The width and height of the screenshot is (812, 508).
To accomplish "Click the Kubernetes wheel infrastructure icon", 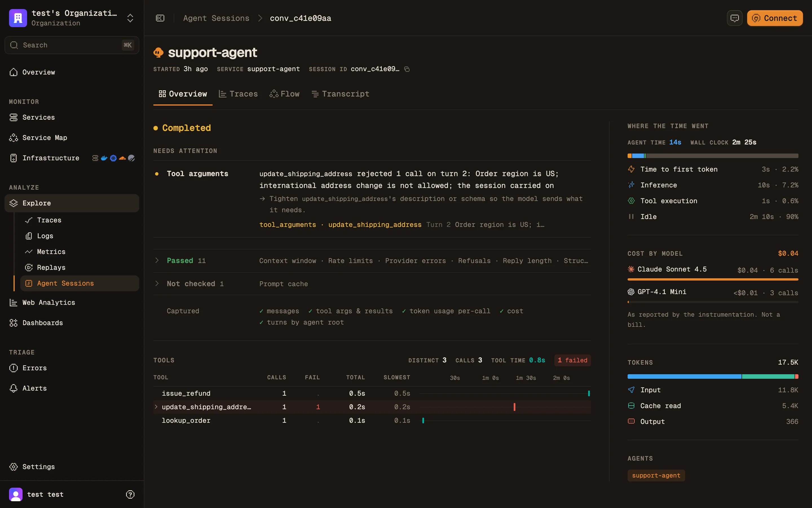I will (113, 158).
